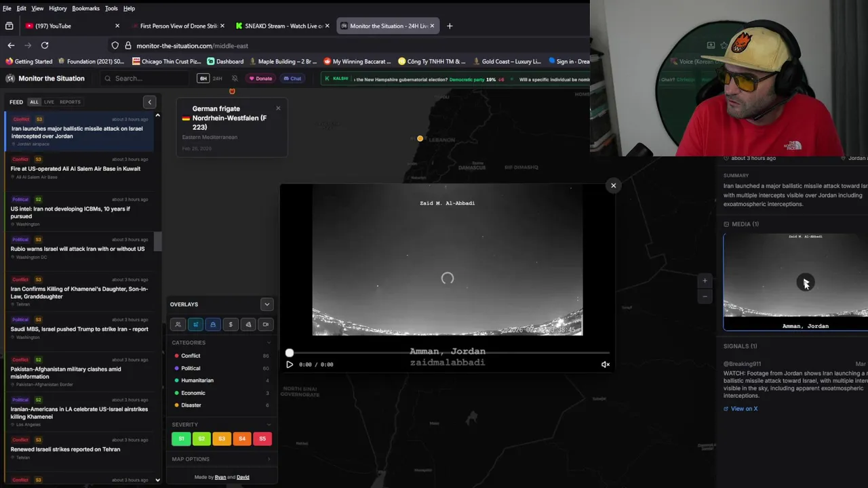
Task: Open the Chat button
Action: [292, 79]
